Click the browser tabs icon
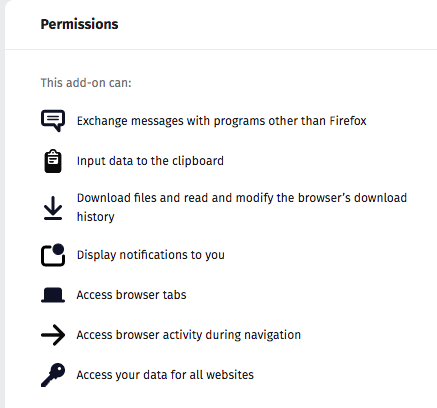This screenshot has height=408, width=437. [x=53, y=295]
